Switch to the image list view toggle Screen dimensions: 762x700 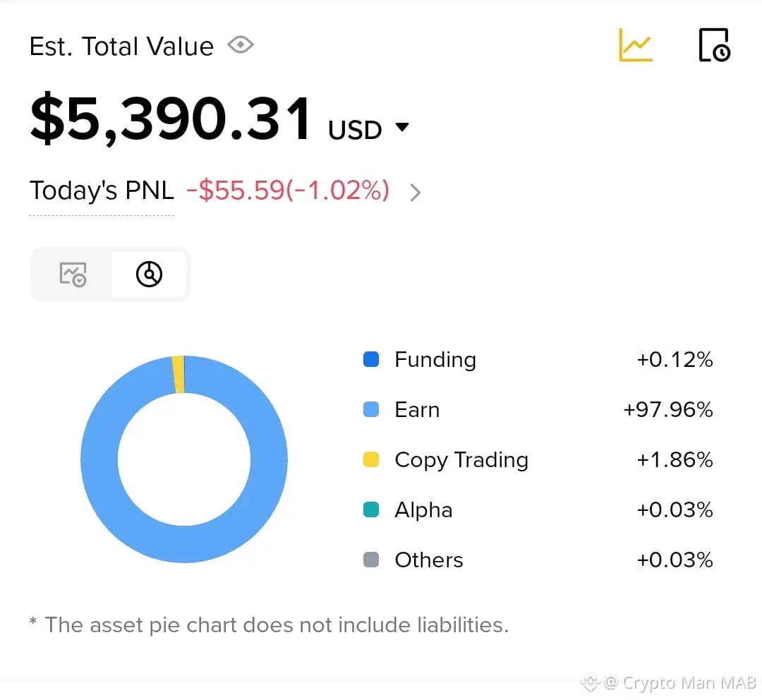pos(73,274)
